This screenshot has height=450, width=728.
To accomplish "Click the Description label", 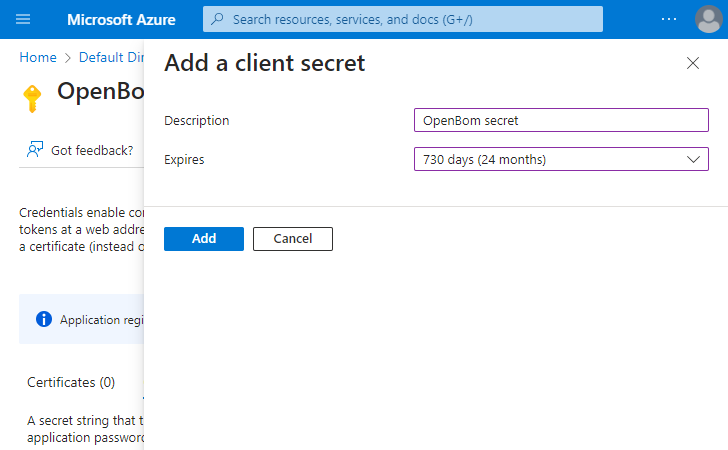I will [196, 120].
